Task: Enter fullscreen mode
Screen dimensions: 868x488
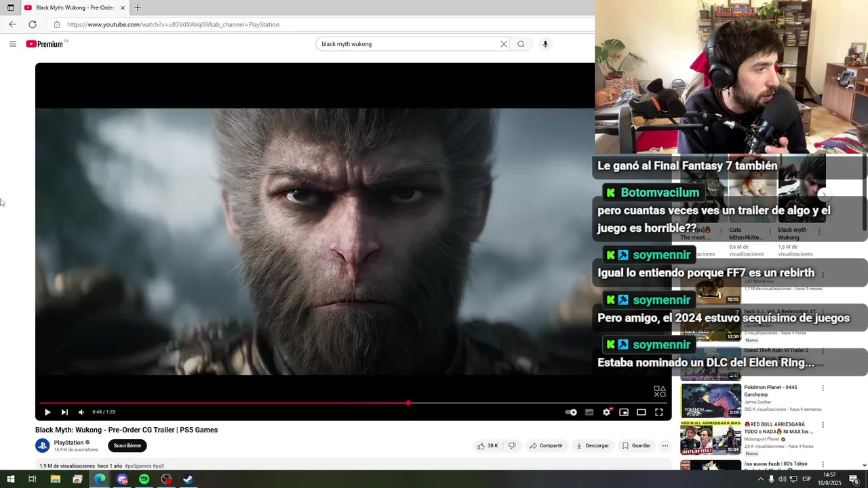Action: pos(658,412)
